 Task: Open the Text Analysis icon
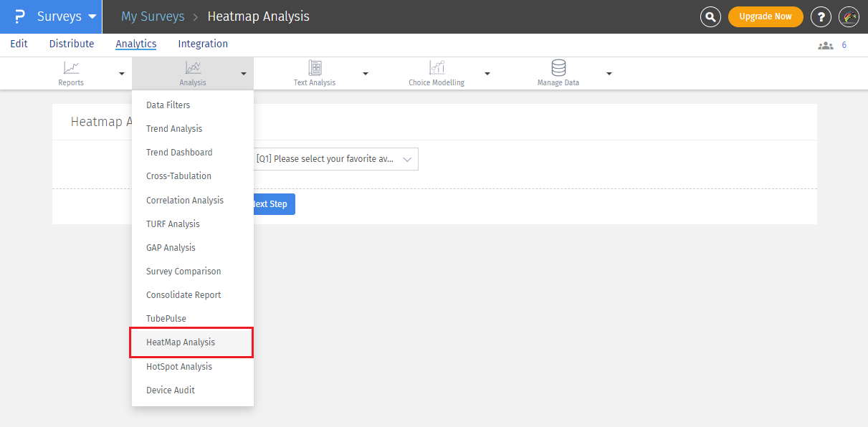point(315,68)
